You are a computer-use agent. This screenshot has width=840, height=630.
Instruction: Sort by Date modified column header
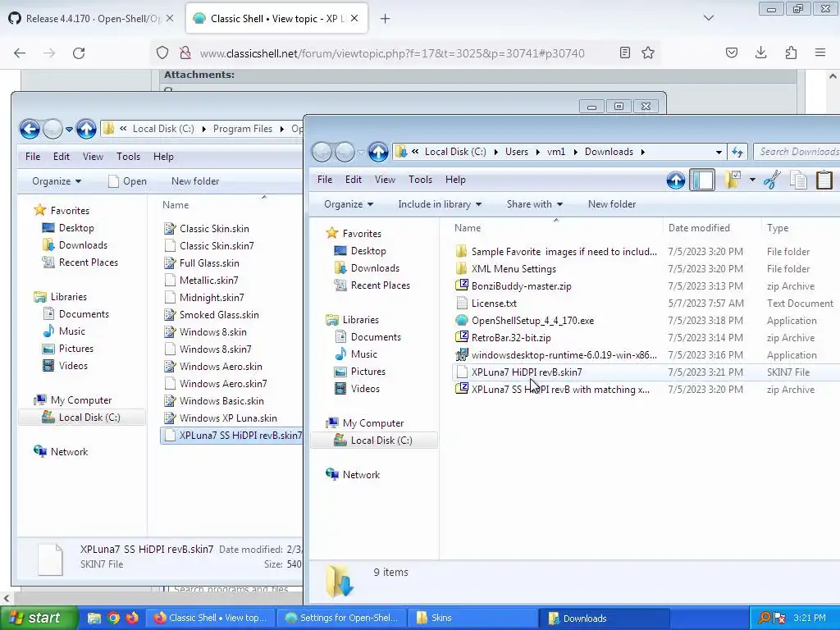[x=699, y=228]
